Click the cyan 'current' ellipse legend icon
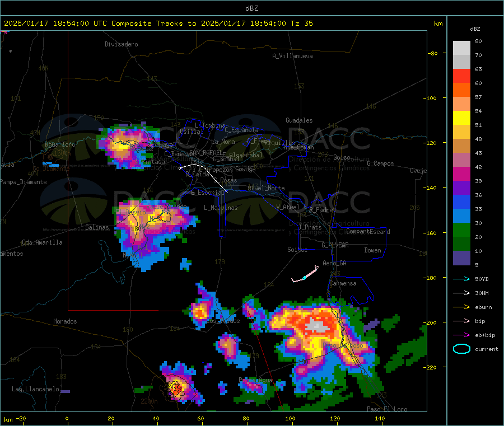Viewport: 504px width, 426px height. pos(461,349)
